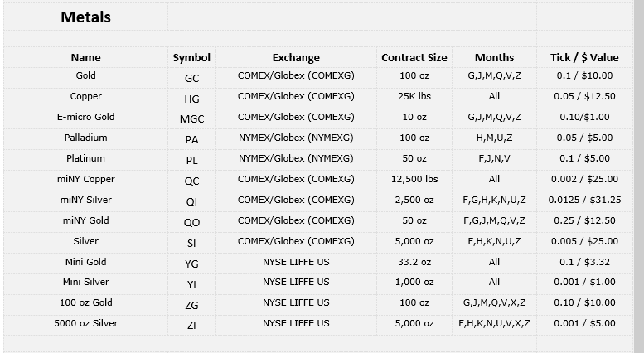Click the QI symbol cell
This screenshot has height=353, width=644.
coord(191,202)
